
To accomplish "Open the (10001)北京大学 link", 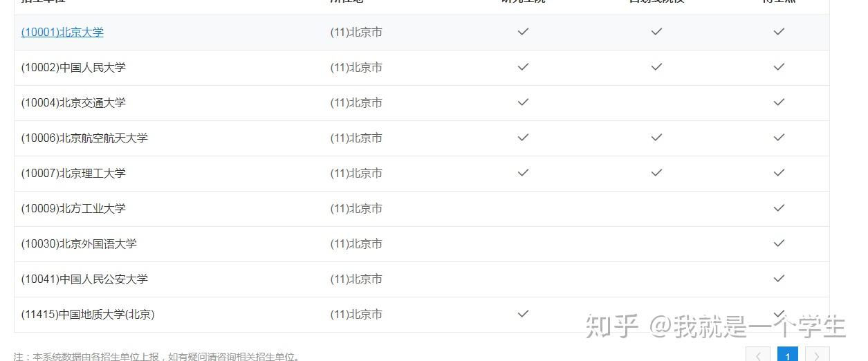I will point(62,33).
